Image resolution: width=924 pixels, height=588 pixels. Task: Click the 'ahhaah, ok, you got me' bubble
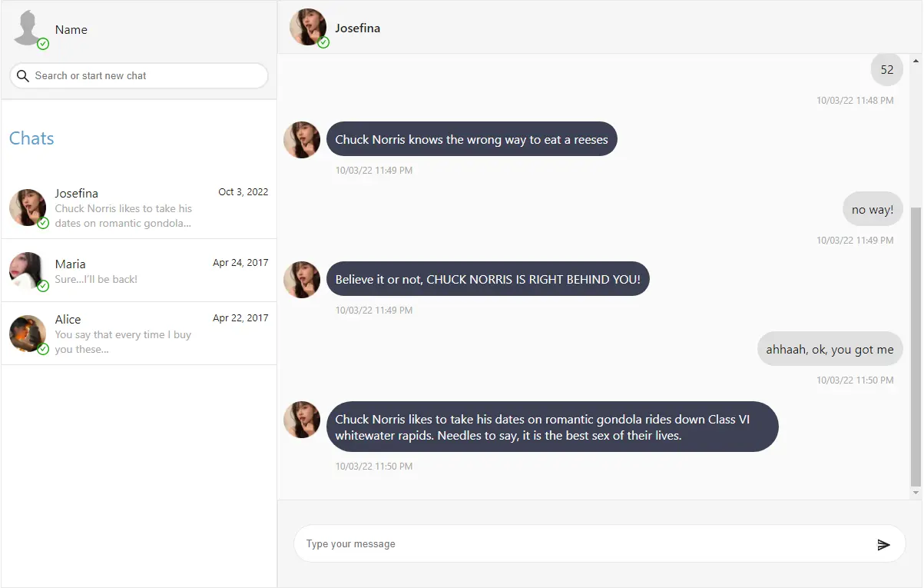pyautogui.click(x=830, y=349)
